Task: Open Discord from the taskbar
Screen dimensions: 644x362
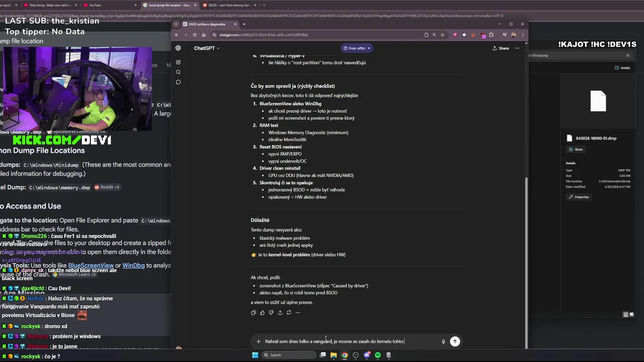Action: (x=367, y=355)
